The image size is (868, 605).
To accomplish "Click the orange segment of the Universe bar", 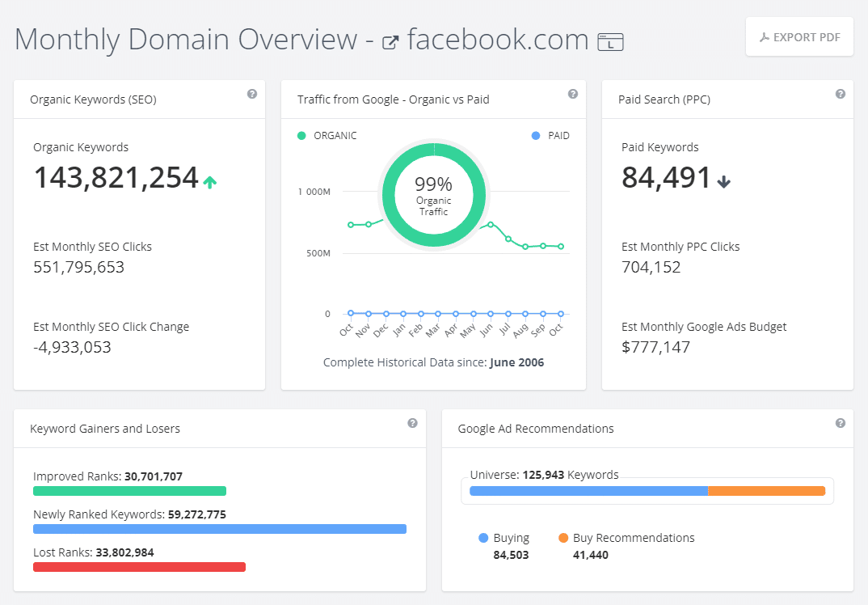I will (x=766, y=491).
